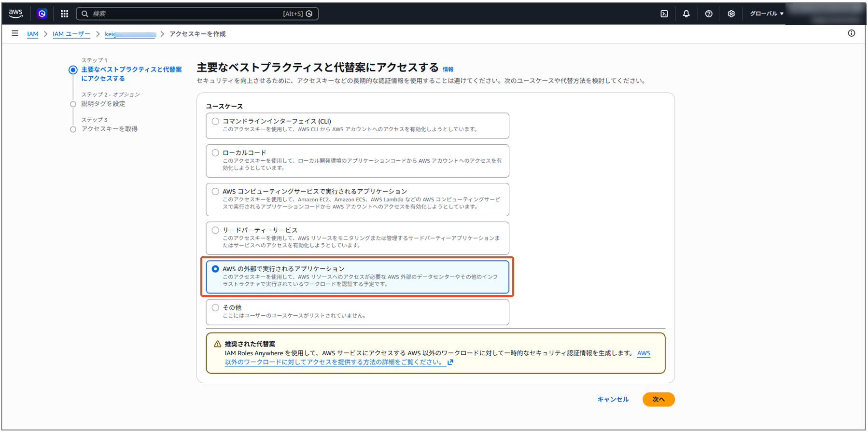Open the AWS 以外のワークロード details link

[x=437, y=358]
